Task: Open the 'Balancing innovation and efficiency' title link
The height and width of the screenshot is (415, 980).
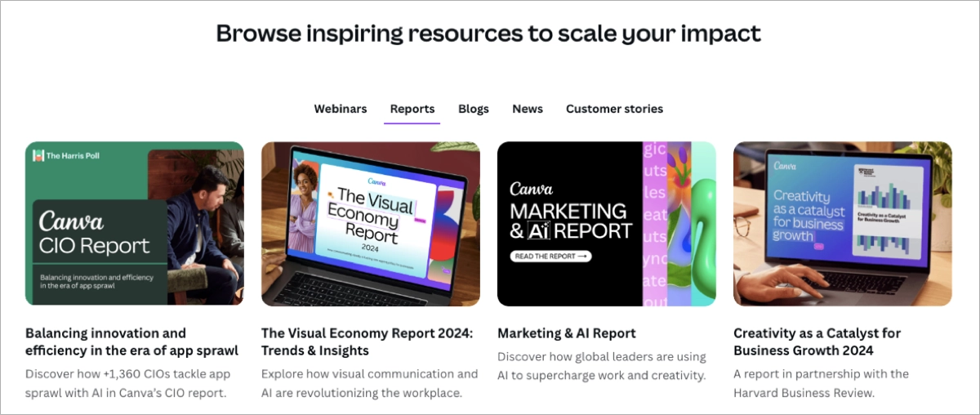Action: point(131,341)
